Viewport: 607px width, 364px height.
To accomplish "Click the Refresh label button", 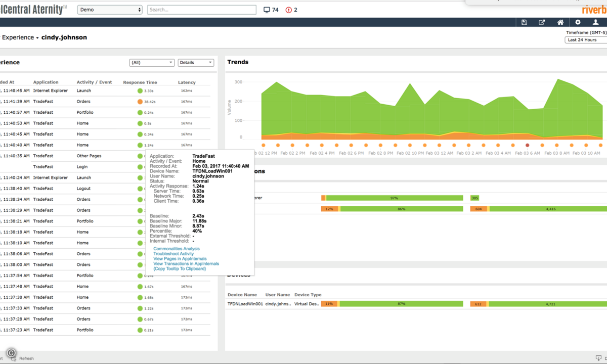I will point(26,358).
